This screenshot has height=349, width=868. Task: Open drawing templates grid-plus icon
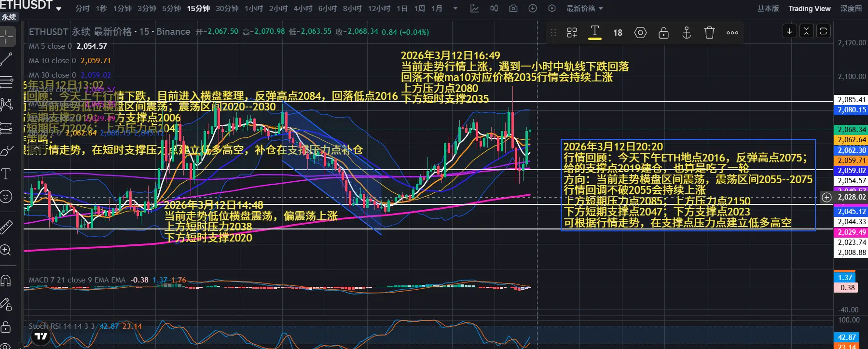point(572,32)
